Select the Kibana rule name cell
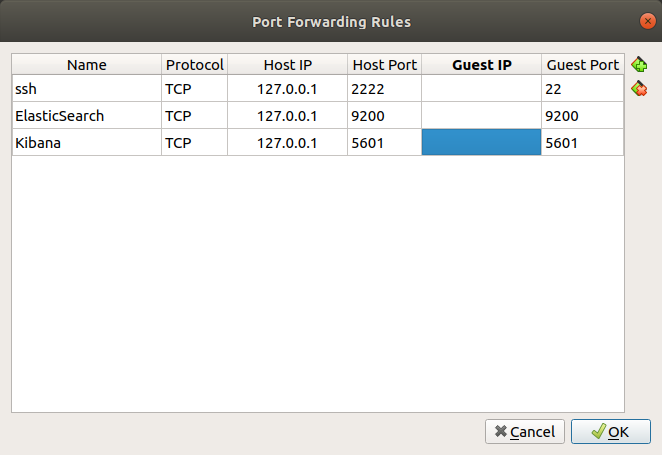 click(x=87, y=143)
